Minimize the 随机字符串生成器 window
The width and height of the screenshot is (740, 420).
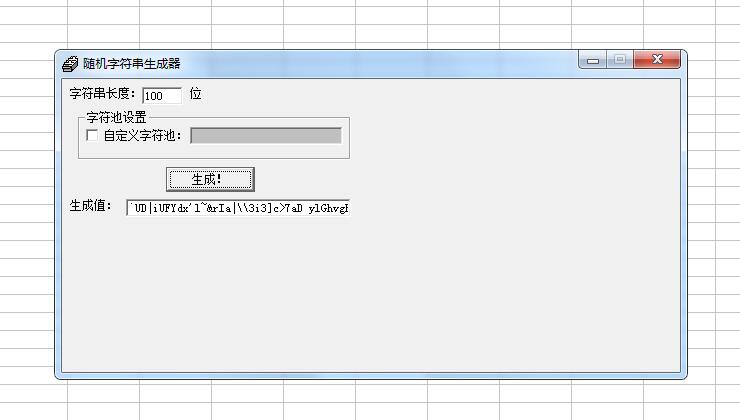pos(593,60)
